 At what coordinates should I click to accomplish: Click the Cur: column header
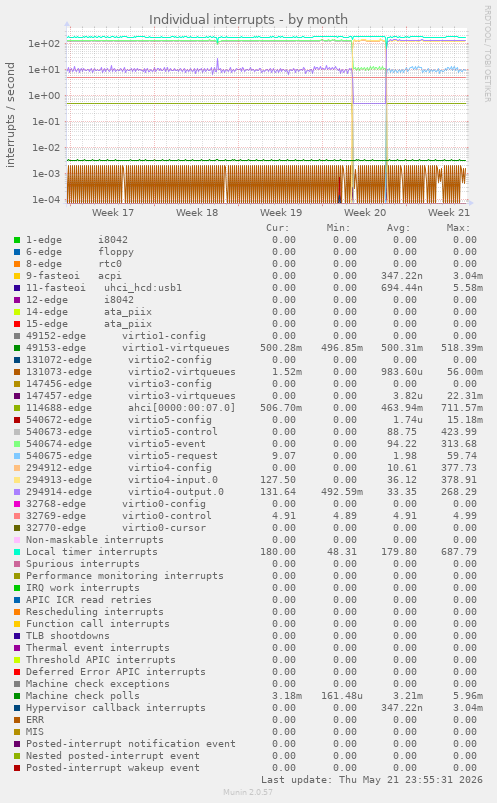(x=278, y=228)
